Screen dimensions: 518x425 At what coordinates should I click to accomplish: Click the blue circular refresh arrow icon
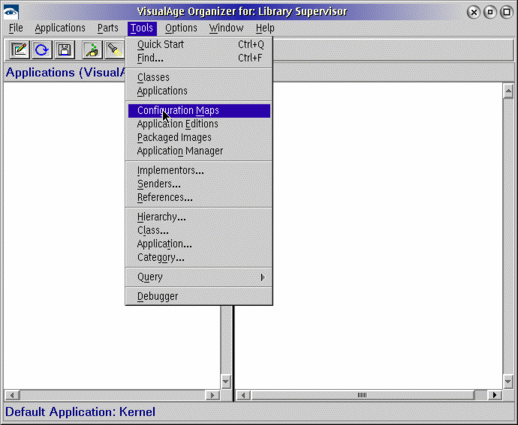pos(42,50)
